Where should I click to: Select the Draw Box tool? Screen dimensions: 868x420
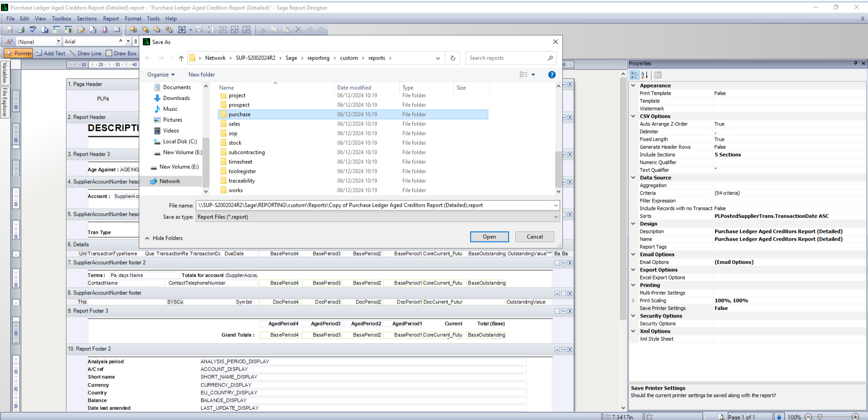121,53
